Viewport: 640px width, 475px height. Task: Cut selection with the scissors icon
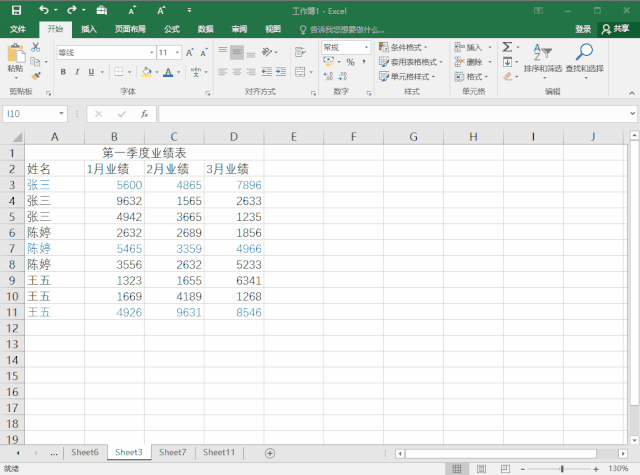36,47
